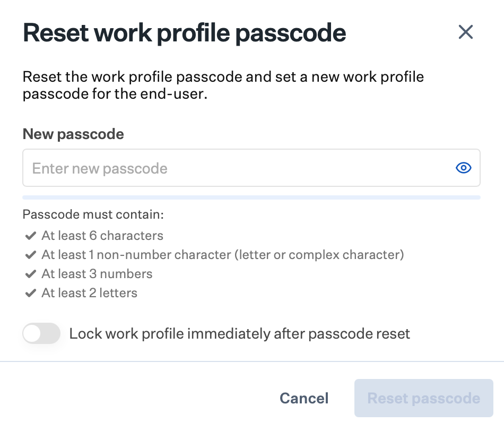This screenshot has height=431, width=504.
Task: Click the Reset work profile passcode heading
Action: click(184, 33)
